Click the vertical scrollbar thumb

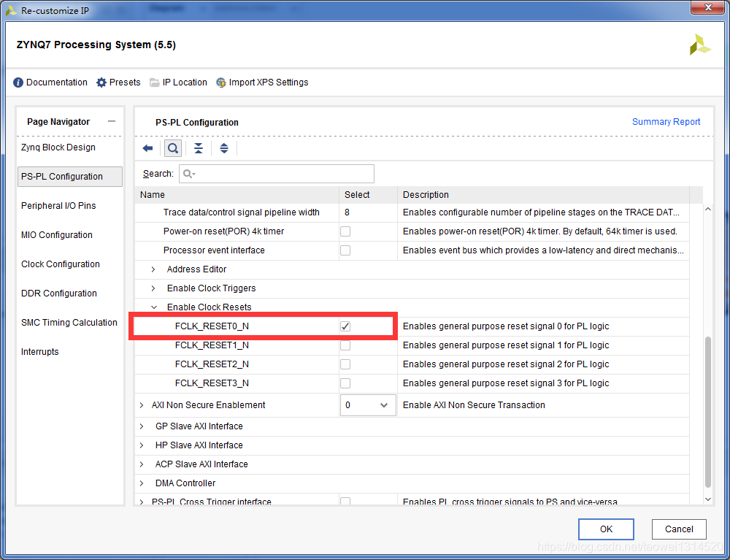tap(708, 412)
